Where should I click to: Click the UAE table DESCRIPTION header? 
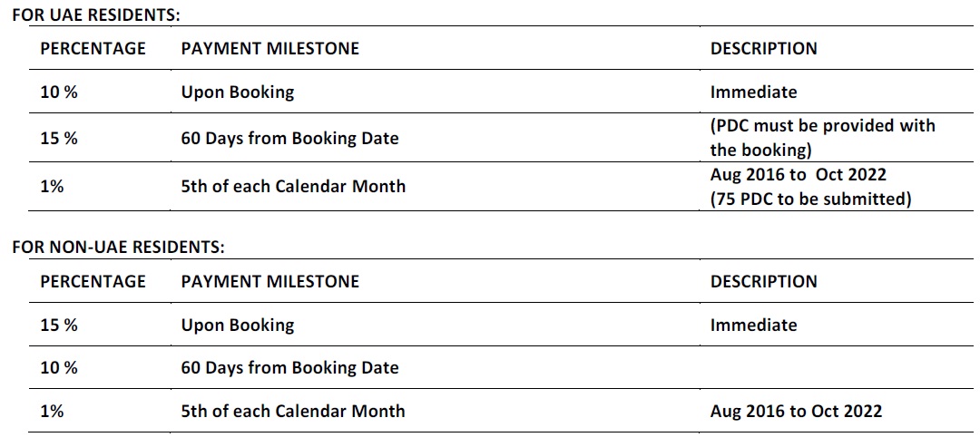764,49
